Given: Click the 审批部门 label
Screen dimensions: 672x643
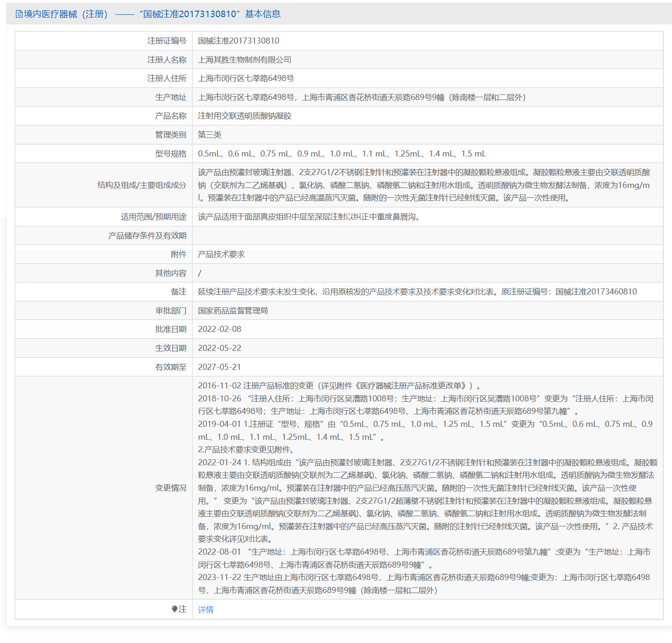Looking at the screenshot, I should 171,311.
